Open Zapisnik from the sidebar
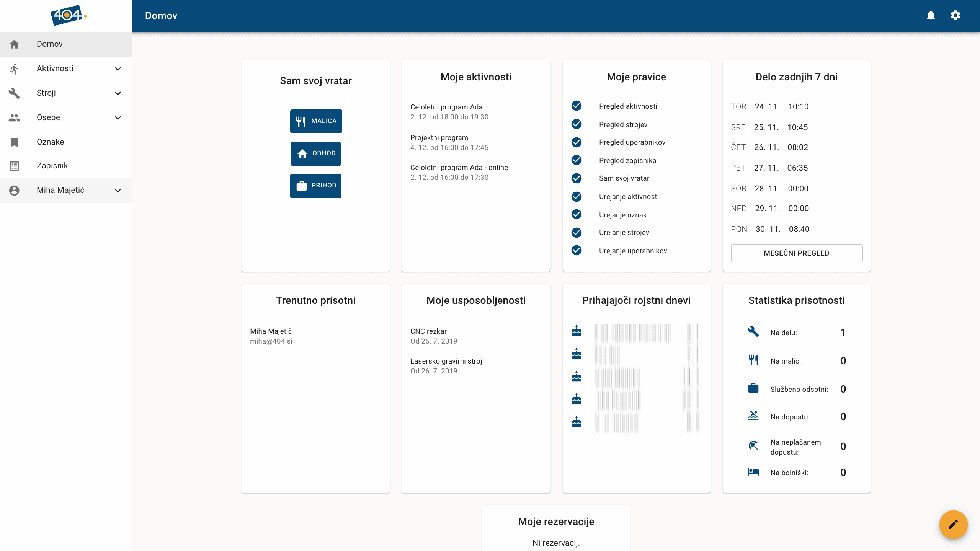This screenshot has height=551, width=980. click(x=52, y=166)
